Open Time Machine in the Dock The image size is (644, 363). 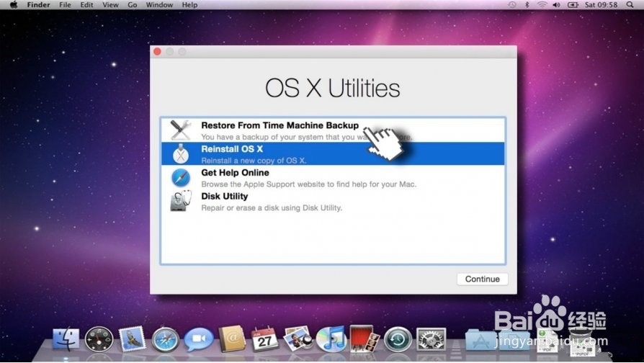(398, 340)
